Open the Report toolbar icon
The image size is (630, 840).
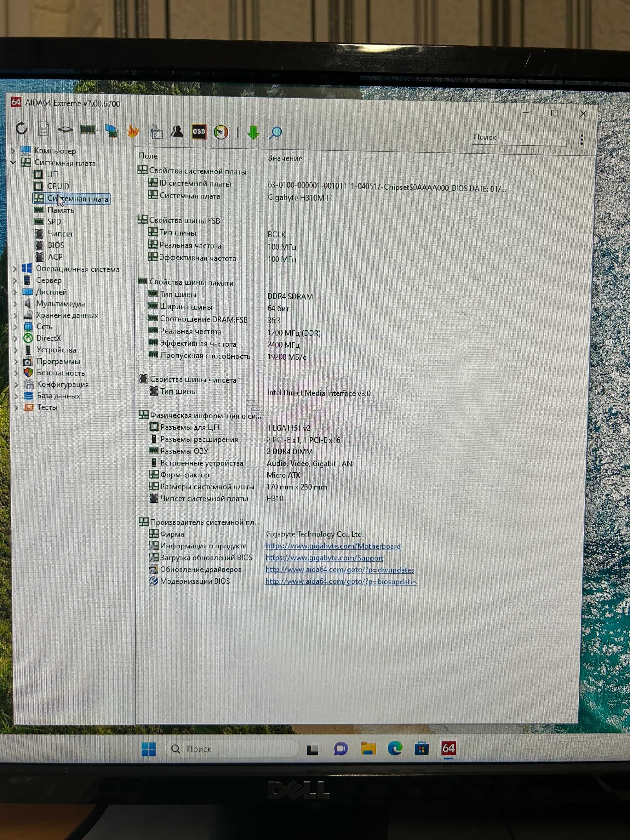(x=43, y=129)
